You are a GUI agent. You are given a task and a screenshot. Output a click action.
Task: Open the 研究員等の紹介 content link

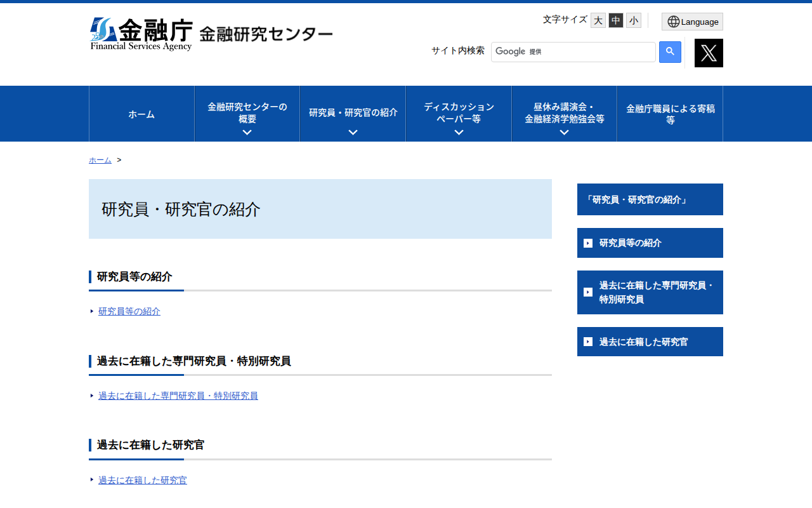coord(129,311)
